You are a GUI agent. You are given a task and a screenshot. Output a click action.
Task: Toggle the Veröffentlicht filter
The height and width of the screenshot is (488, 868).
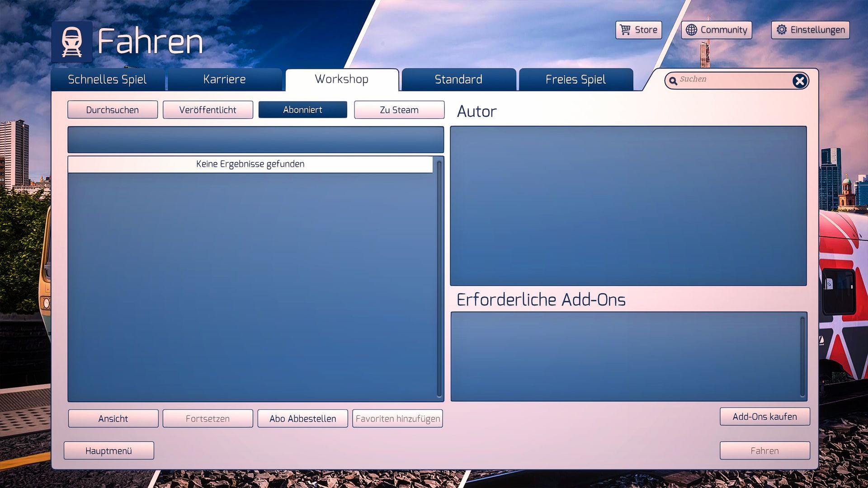pos(208,110)
